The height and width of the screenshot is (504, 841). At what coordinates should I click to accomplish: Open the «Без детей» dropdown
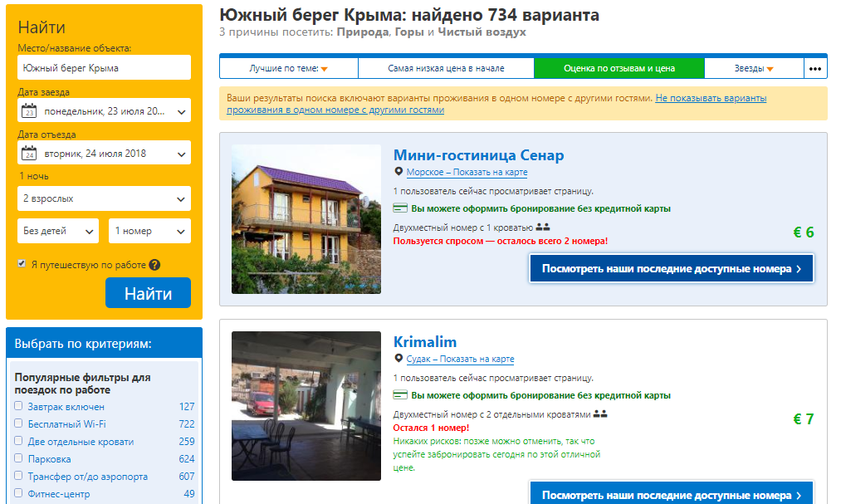tap(58, 230)
